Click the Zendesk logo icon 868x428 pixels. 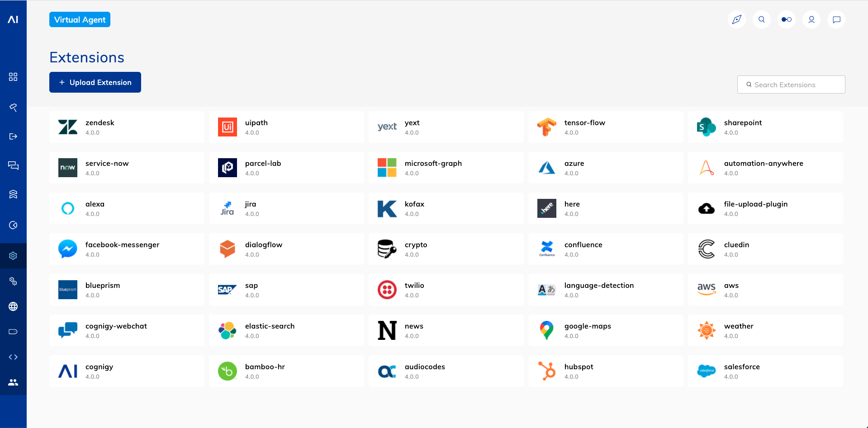(68, 127)
